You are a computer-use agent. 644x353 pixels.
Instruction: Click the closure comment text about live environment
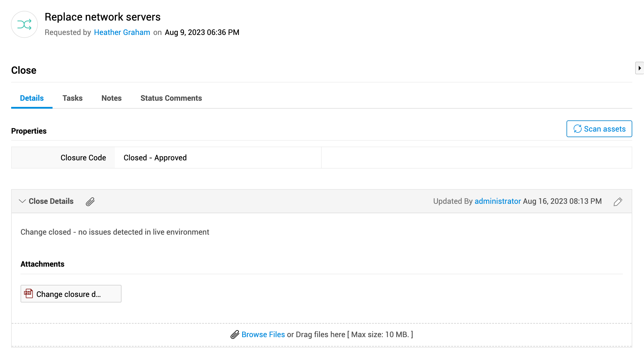[x=115, y=232]
